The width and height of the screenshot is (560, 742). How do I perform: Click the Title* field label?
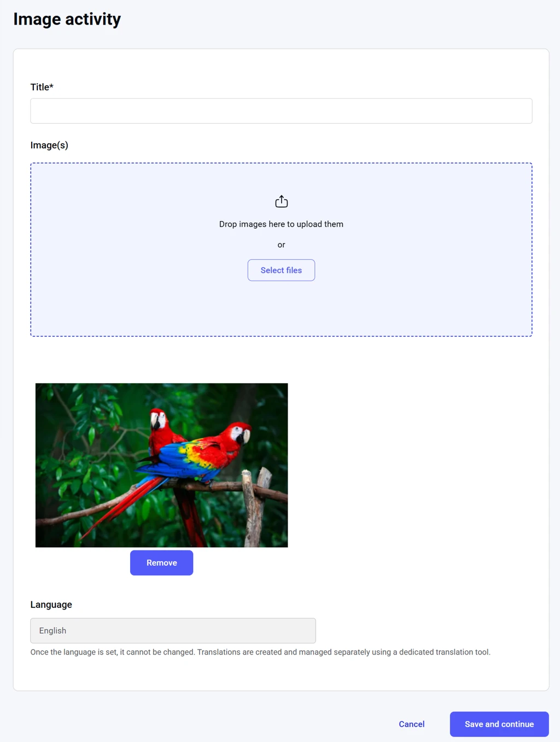pos(42,87)
